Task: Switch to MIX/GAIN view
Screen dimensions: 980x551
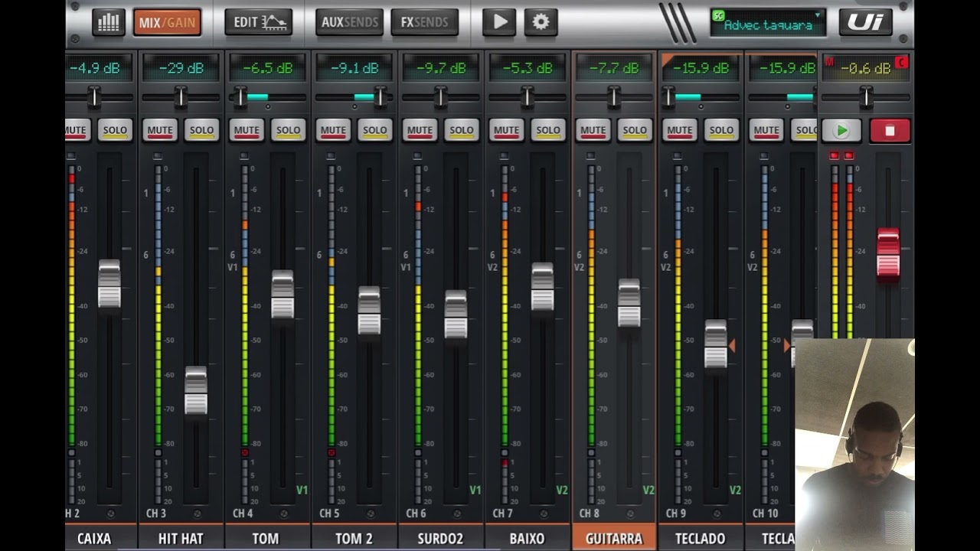Action: click(167, 22)
